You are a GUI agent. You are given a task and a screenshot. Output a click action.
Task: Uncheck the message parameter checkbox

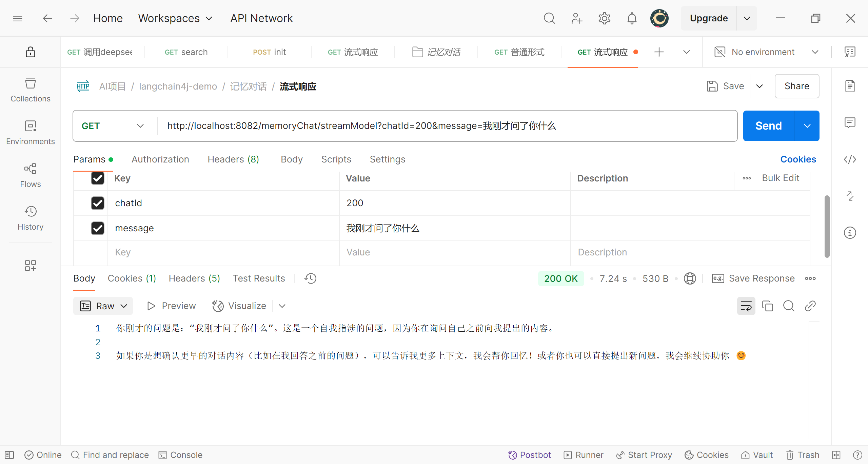click(x=98, y=228)
